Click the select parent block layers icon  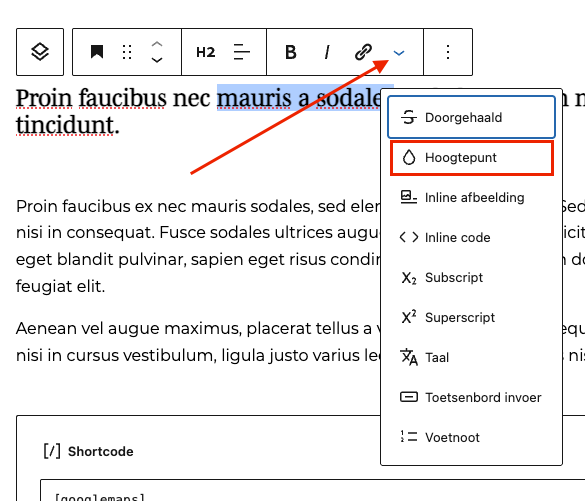40,52
